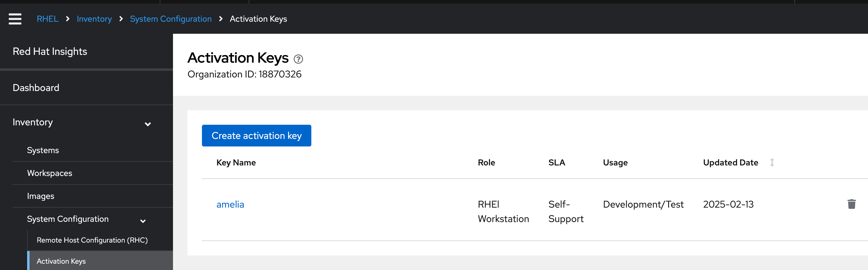Open Systems under Inventory
The height and width of the screenshot is (270, 868).
(x=43, y=150)
